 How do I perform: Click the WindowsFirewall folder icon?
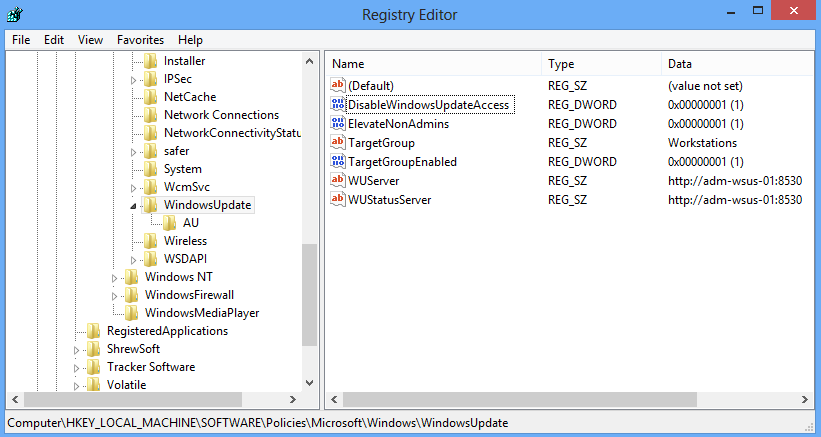(x=132, y=295)
